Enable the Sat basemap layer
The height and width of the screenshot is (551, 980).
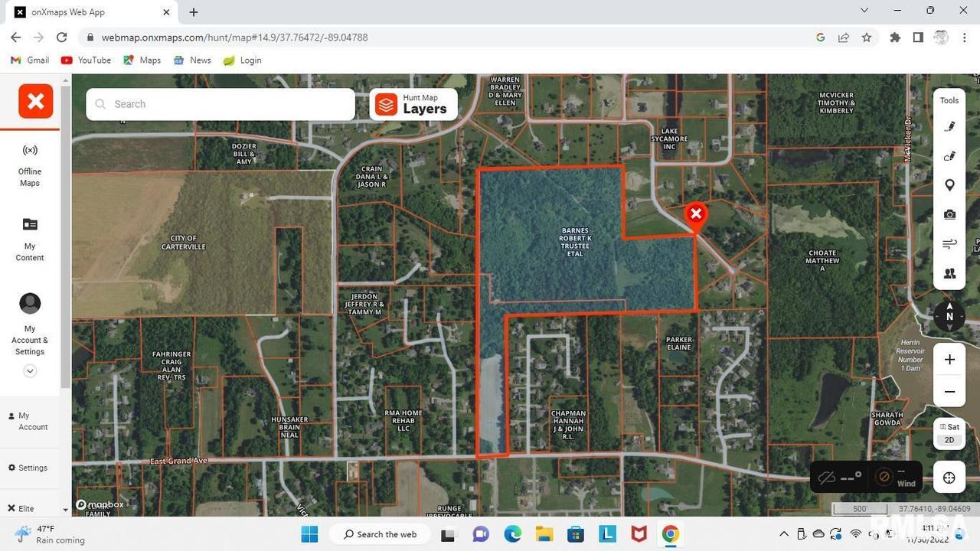[x=949, y=427]
